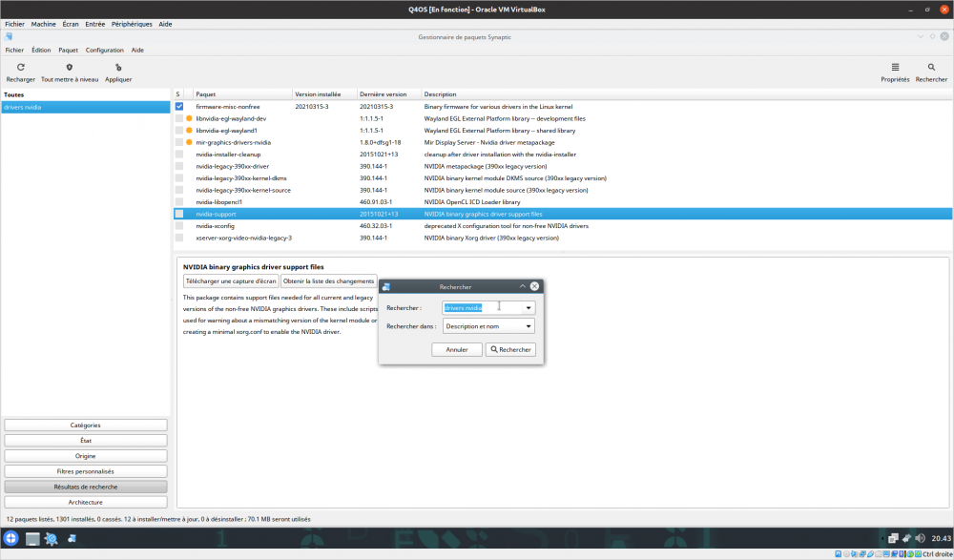Open VirtualBox Machine menu
This screenshot has height=560, width=954.
tap(43, 25)
